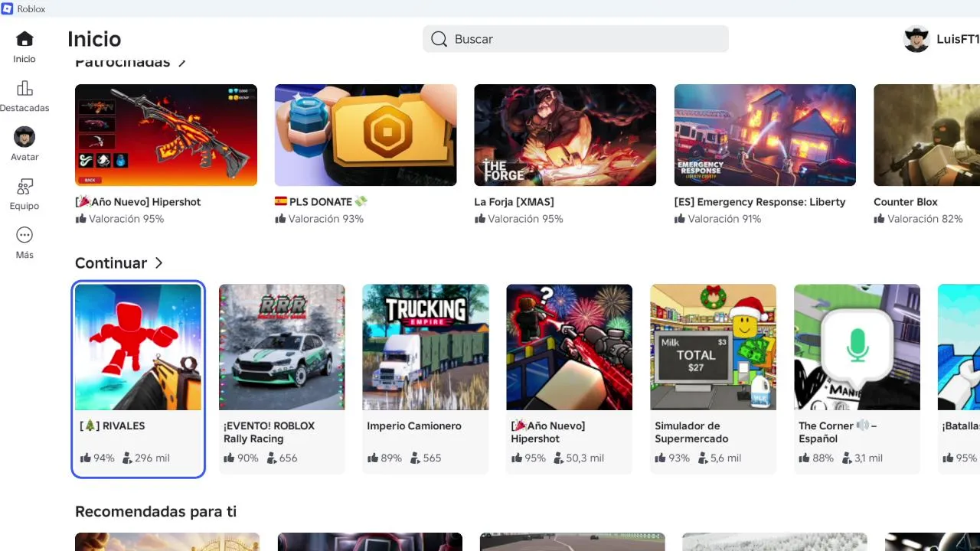
Task: Click thumbs-up icon beside 89% Imperio Camionero
Action: tap(373, 458)
